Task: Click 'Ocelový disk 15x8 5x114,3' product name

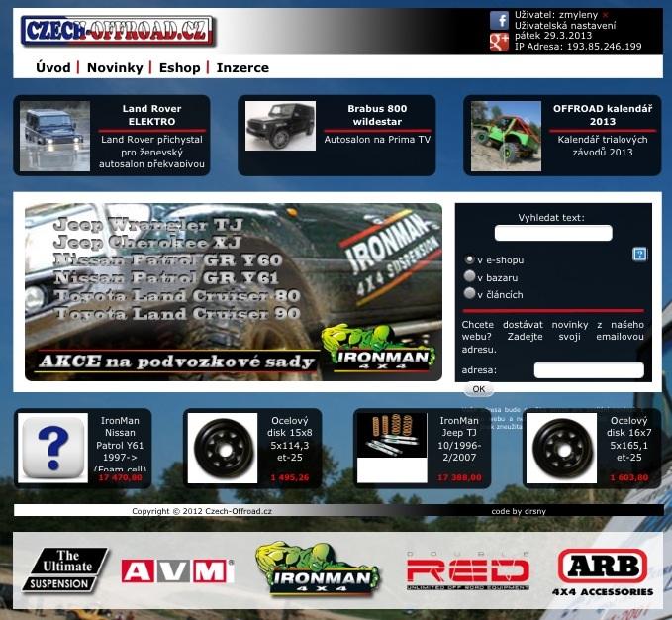Action: 290,439
